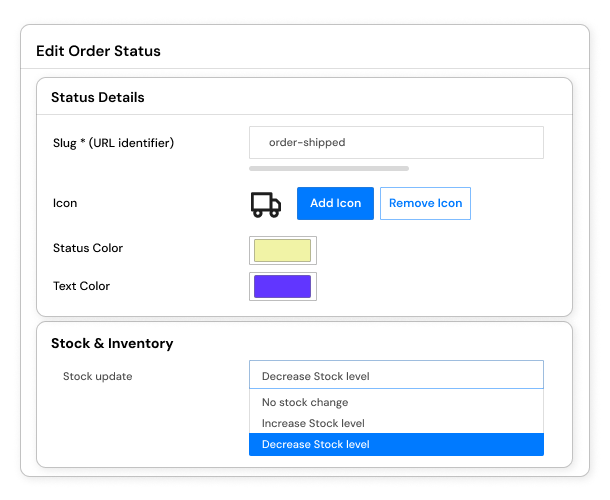610x500 pixels.
Task: Open the purple Text Color swatch
Action: coord(283,286)
